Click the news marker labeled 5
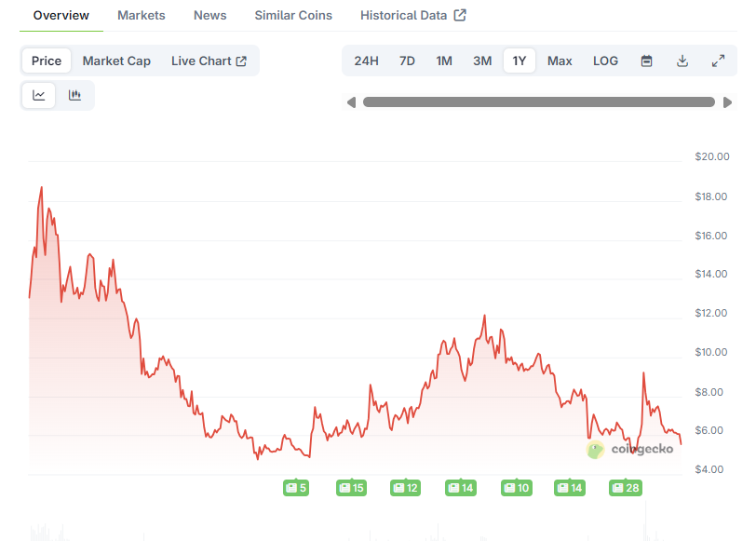Viewport: 756px width, 541px height. point(296,487)
